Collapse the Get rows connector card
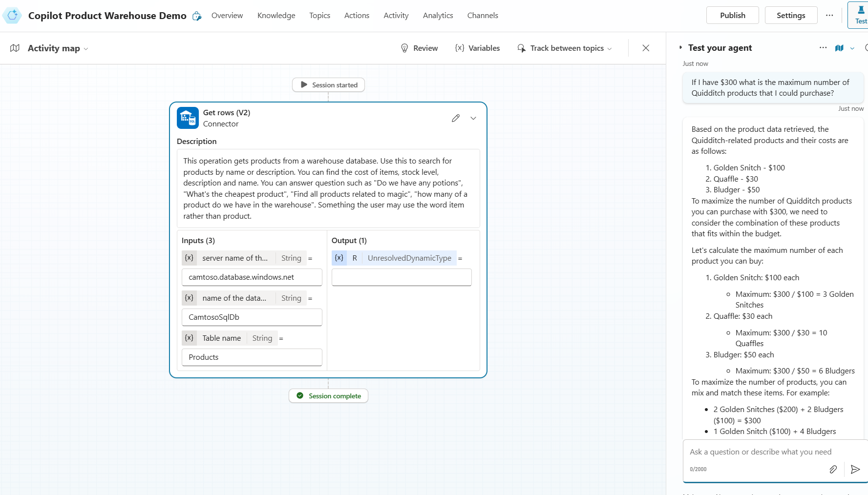 click(473, 118)
